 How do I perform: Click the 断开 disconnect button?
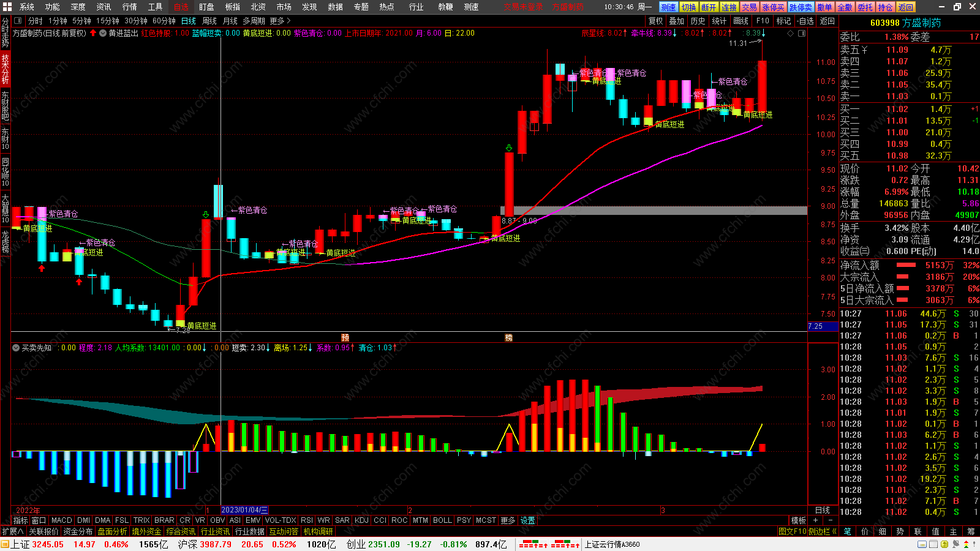click(x=709, y=7)
